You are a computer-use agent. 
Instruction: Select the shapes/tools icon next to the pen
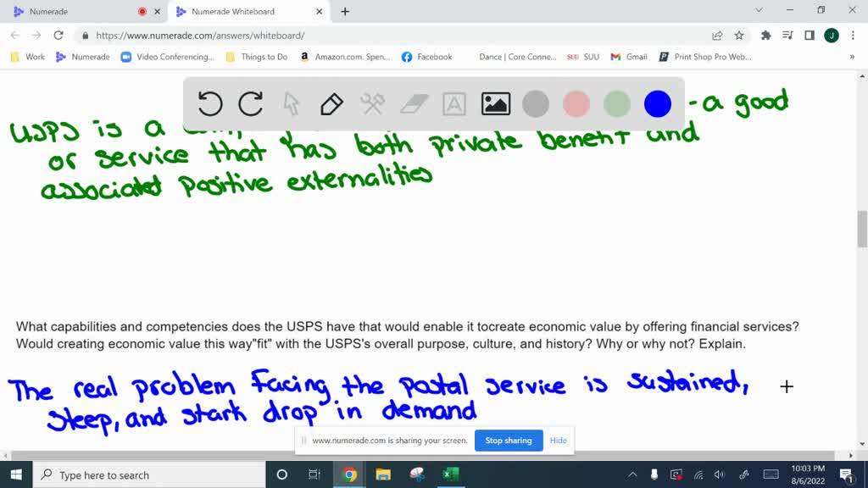(x=372, y=103)
